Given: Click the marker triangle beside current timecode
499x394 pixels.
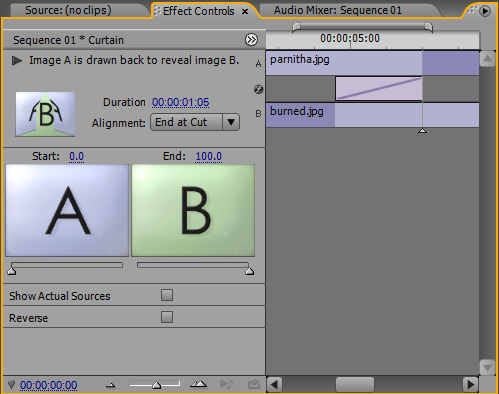Looking at the screenshot, I should [12, 385].
